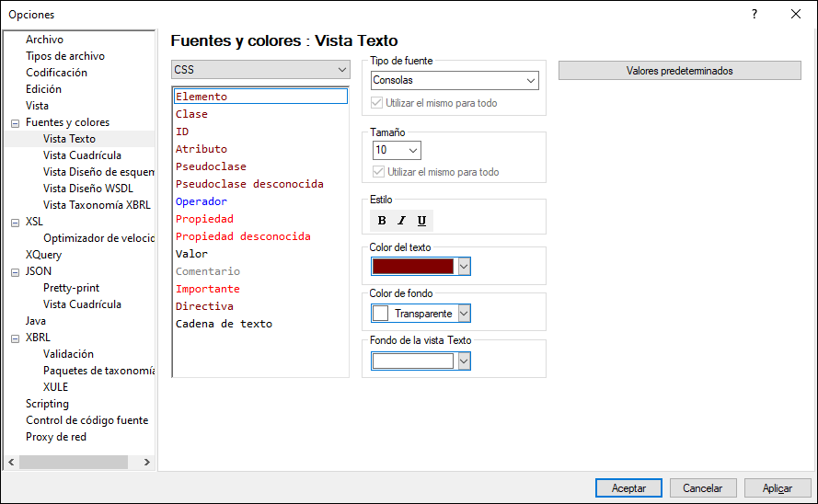Viewport: 818px width, 504px height.
Task: Click the Valores predeterminados button
Action: [679, 71]
